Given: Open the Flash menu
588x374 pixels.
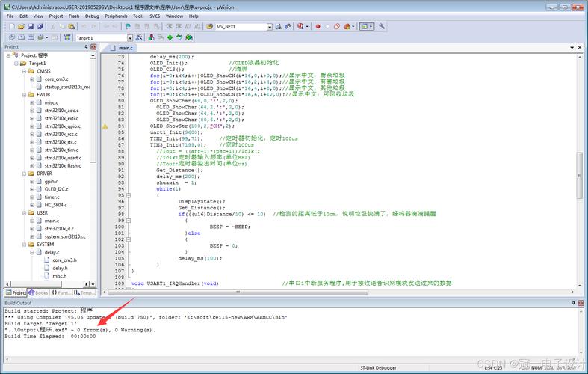Looking at the screenshot, I should (x=74, y=16).
